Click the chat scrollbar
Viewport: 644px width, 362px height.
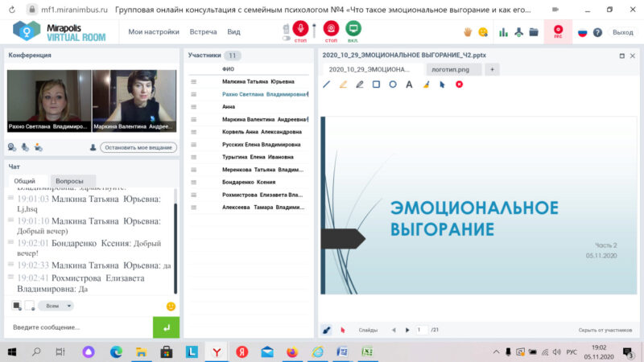click(175, 249)
